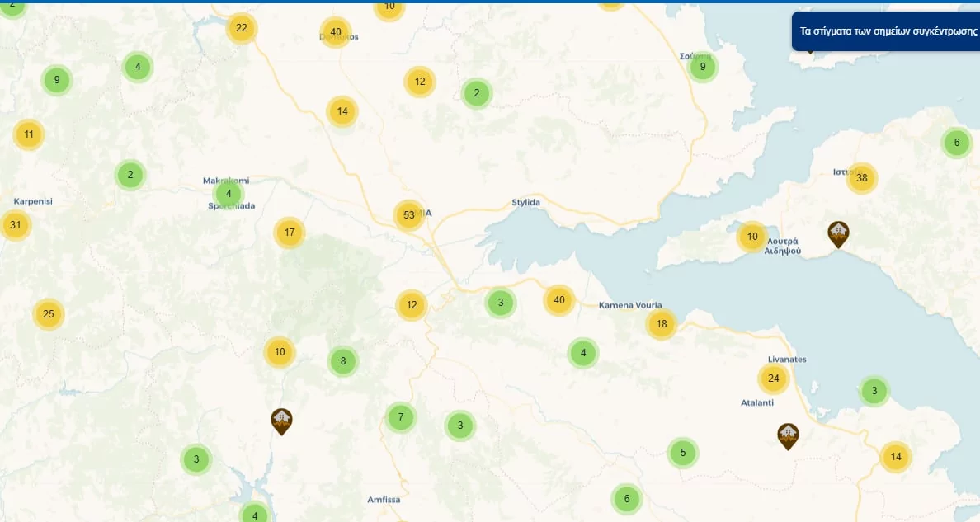Image resolution: width=980 pixels, height=522 pixels.
Task: Open the yellow 22 cluster marker
Action: click(x=241, y=28)
